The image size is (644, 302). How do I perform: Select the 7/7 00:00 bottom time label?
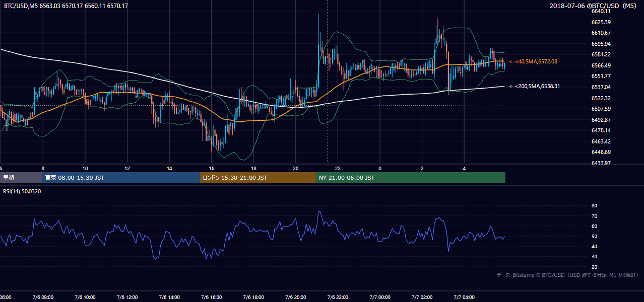pyautogui.click(x=380, y=297)
